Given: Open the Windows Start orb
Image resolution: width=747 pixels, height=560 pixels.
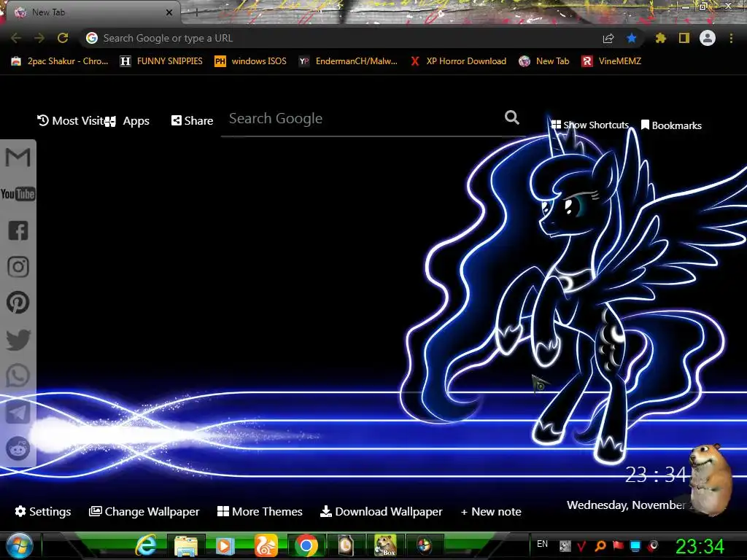Looking at the screenshot, I should [x=20, y=545].
